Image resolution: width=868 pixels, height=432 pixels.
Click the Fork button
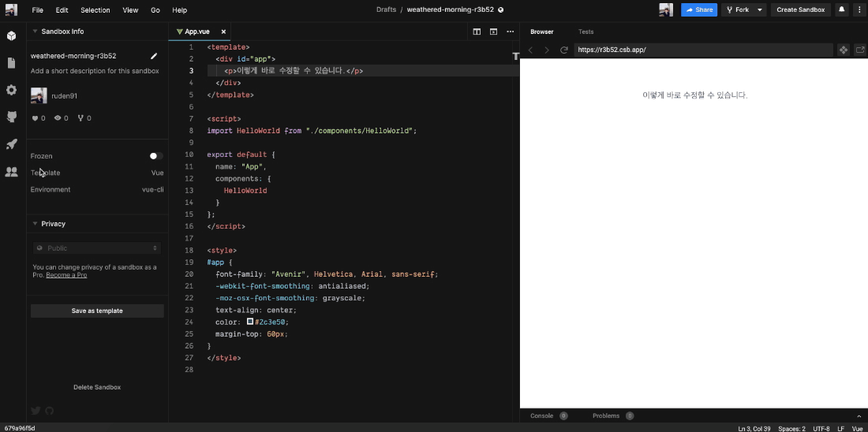tap(738, 9)
